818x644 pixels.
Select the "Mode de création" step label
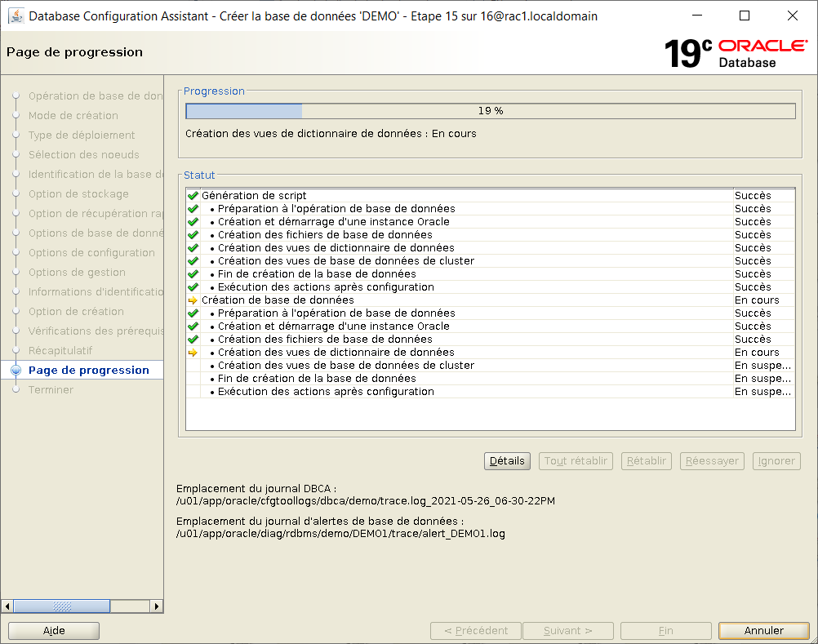pos(73,115)
